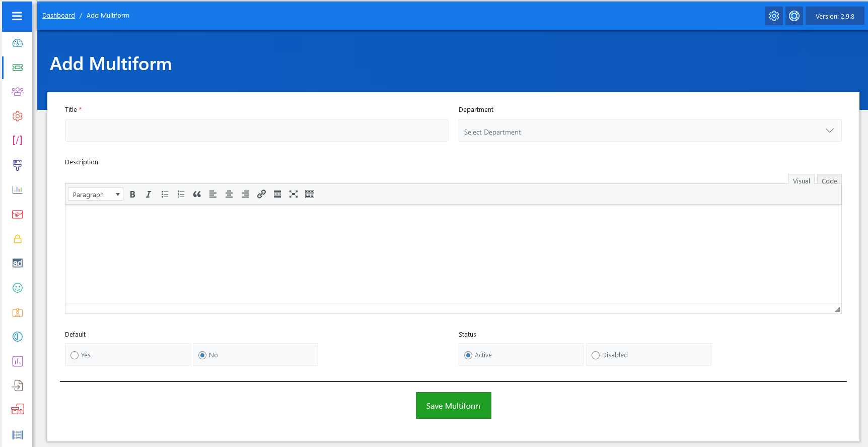This screenshot has height=447, width=868.
Task: Open the hamburger menu in sidebar
Action: 17,16
